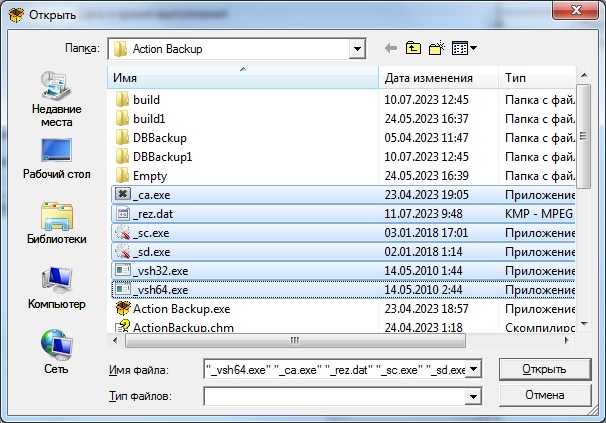Open the view menu icon
Image resolution: width=606 pixels, height=423 pixels.
coord(464,48)
